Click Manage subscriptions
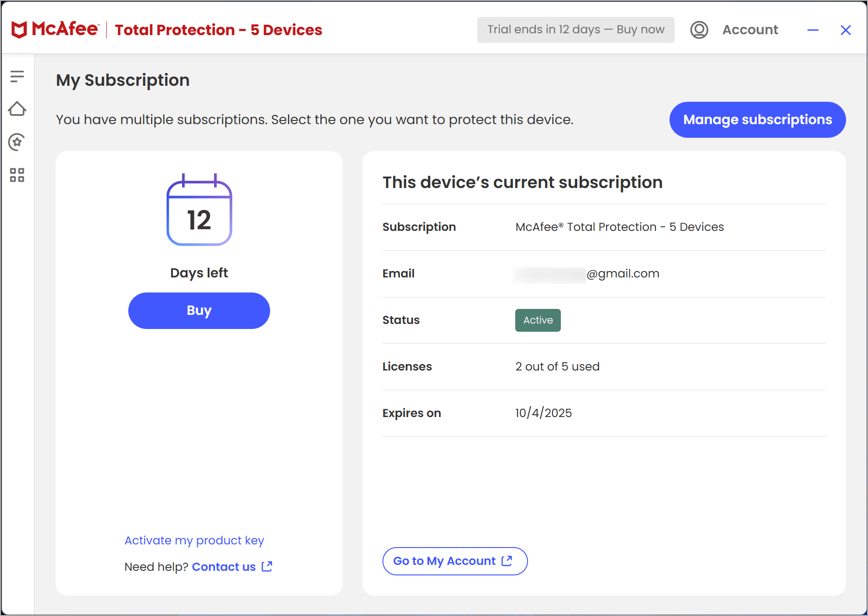Viewport: 868px width, 616px height. tap(757, 120)
